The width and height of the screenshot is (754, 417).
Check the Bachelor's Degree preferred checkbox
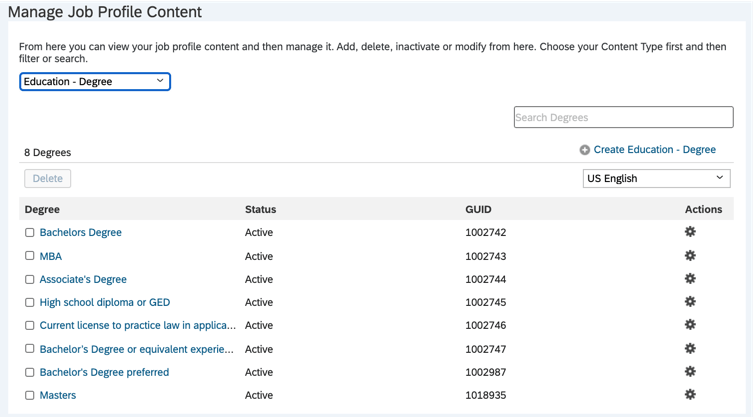[x=30, y=373]
